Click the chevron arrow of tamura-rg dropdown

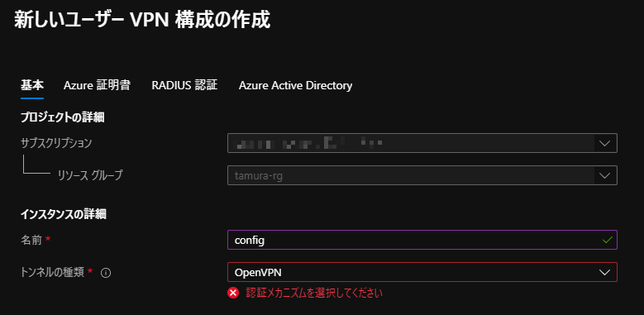604,176
